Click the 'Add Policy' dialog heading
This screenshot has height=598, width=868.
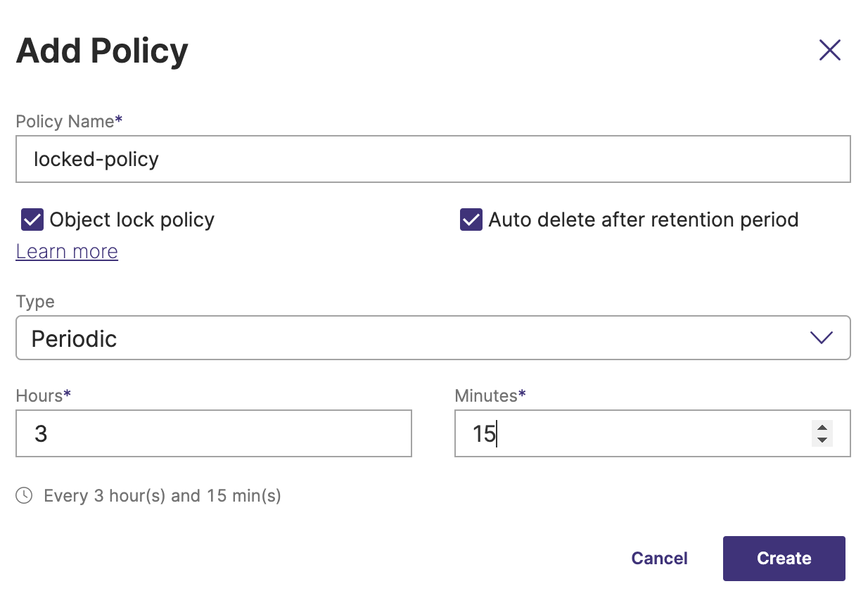(102, 51)
